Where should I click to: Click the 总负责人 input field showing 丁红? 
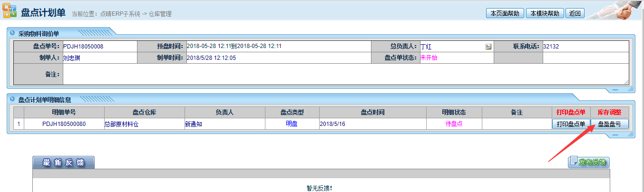tap(451, 47)
